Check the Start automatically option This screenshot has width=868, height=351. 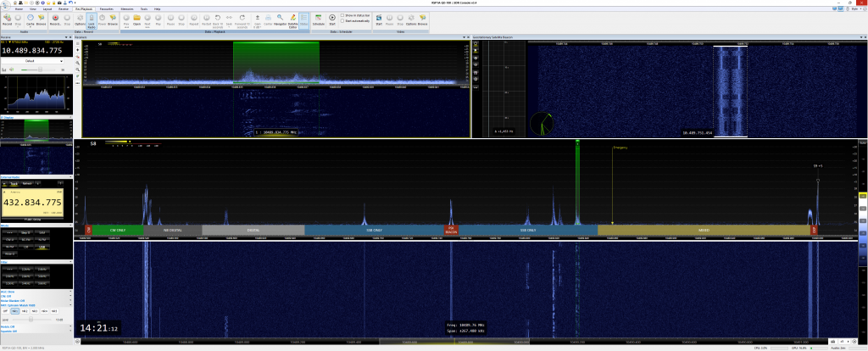click(342, 20)
